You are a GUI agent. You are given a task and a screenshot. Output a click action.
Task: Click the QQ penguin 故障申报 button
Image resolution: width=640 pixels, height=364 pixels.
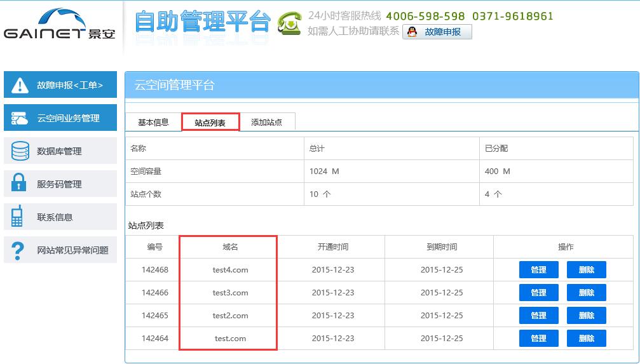(437, 32)
